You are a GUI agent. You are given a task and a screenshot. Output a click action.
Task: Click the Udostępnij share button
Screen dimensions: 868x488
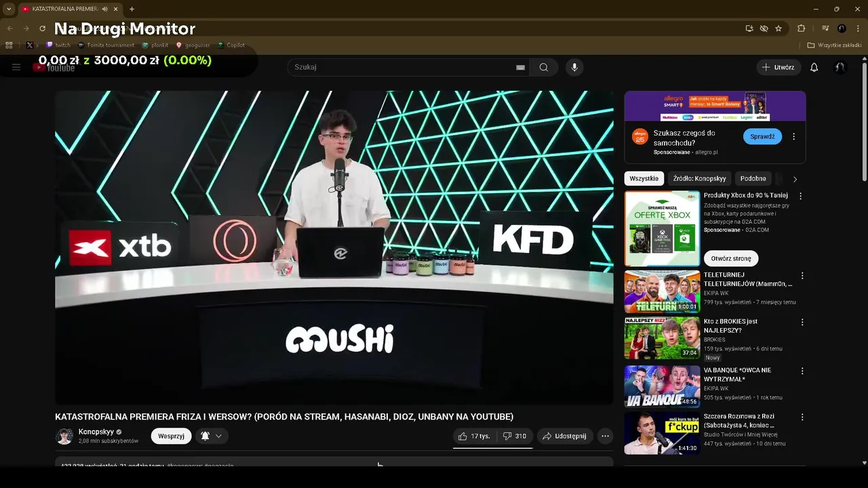point(564,436)
